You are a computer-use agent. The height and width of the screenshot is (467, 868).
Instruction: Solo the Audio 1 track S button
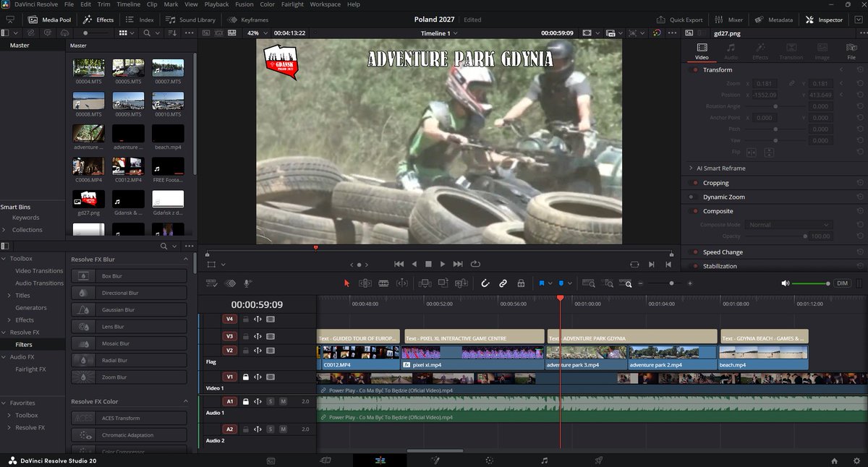[x=271, y=401]
